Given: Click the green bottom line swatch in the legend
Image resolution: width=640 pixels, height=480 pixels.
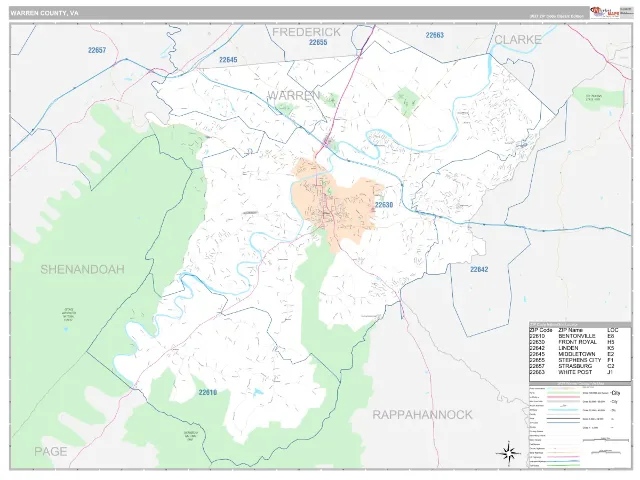Looking at the screenshot, I should click(563, 465).
